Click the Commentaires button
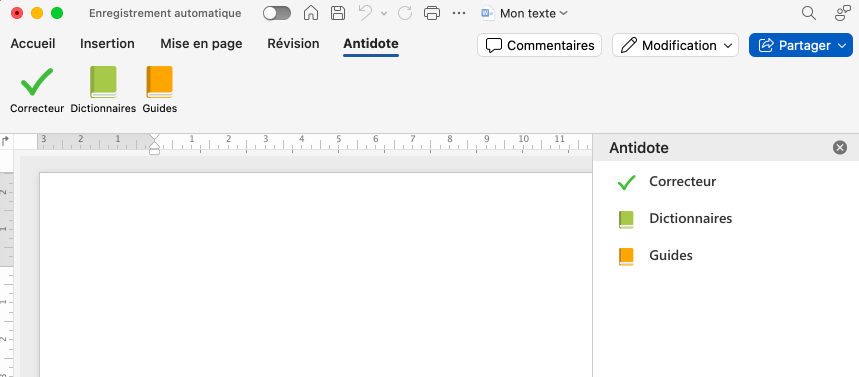 540,45
